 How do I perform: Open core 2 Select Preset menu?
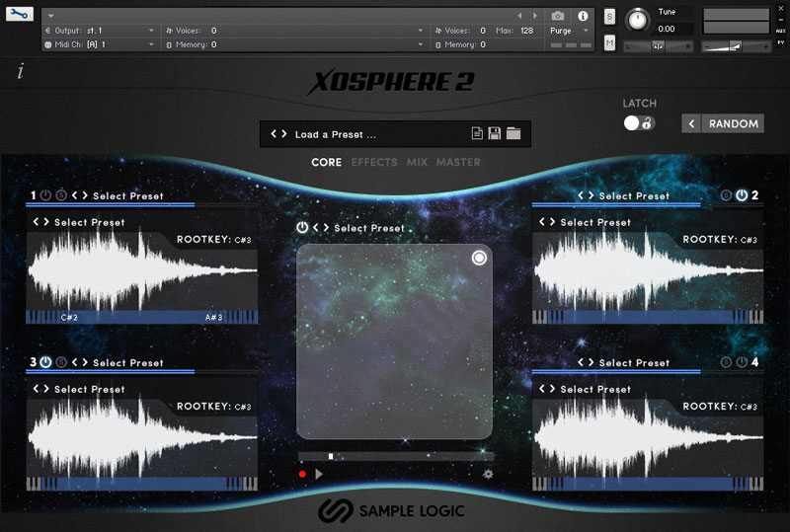(634, 196)
